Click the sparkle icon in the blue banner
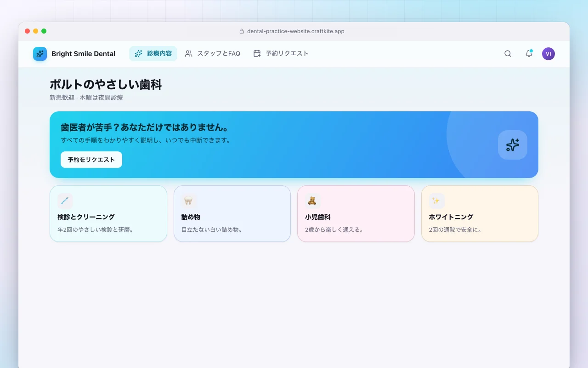Screen dimensions: 588x368 513,145
